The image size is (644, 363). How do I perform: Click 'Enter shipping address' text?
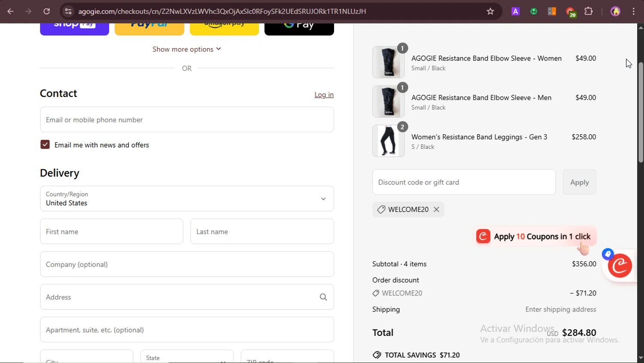561,309
